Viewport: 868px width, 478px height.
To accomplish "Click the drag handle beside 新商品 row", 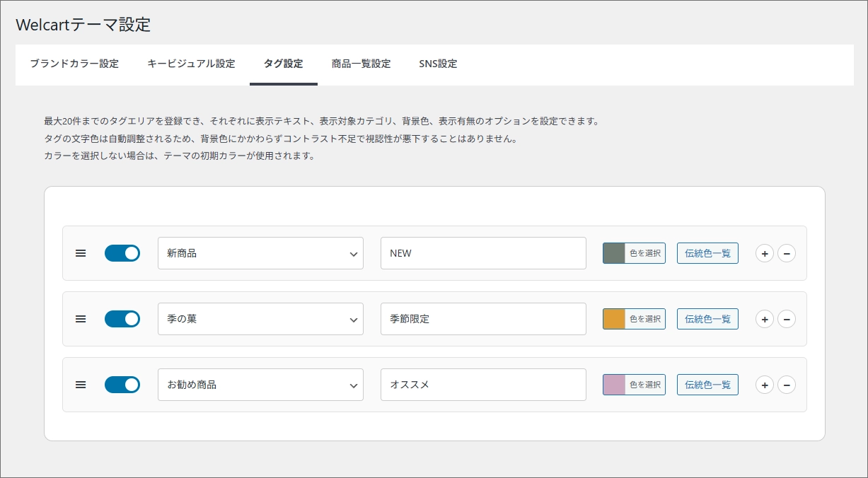I will (80, 252).
